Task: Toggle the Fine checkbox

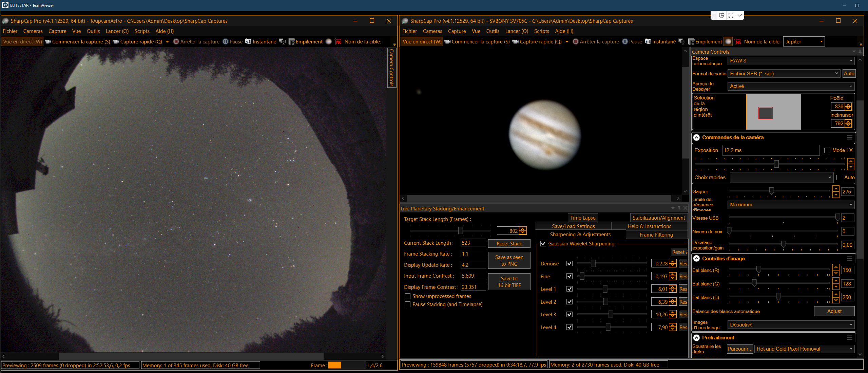Action: point(570,276)
